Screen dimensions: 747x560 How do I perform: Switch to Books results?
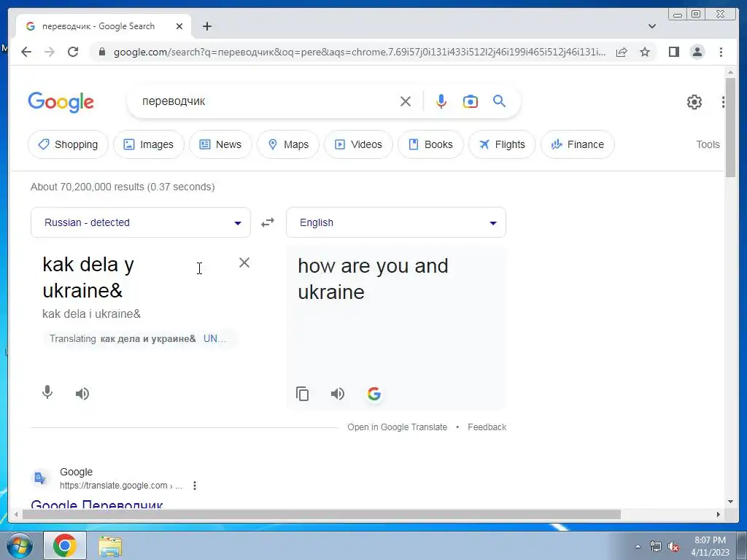pyautogui.click(x=430, y=144)
